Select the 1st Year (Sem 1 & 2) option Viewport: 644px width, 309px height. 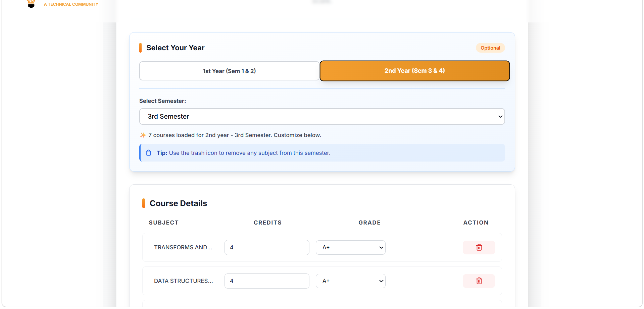[229, 71]
